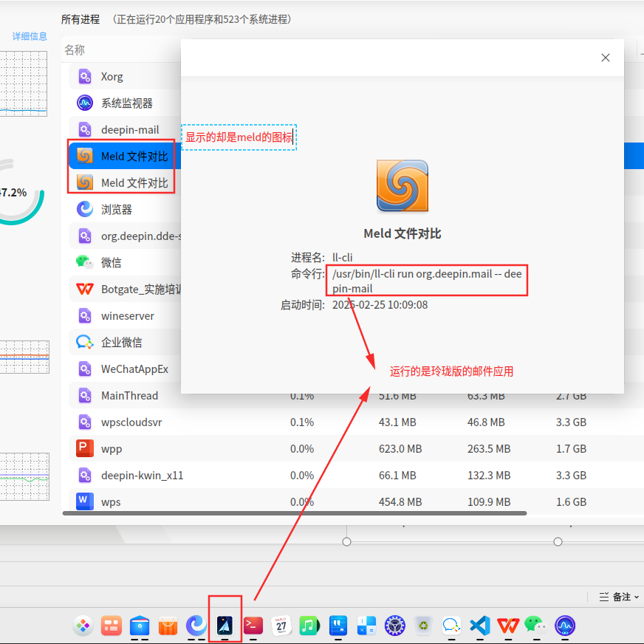Viewport: 644px width, 644px height.
Task: Launch the terminal from the dock
Action: tap(253, 626)
